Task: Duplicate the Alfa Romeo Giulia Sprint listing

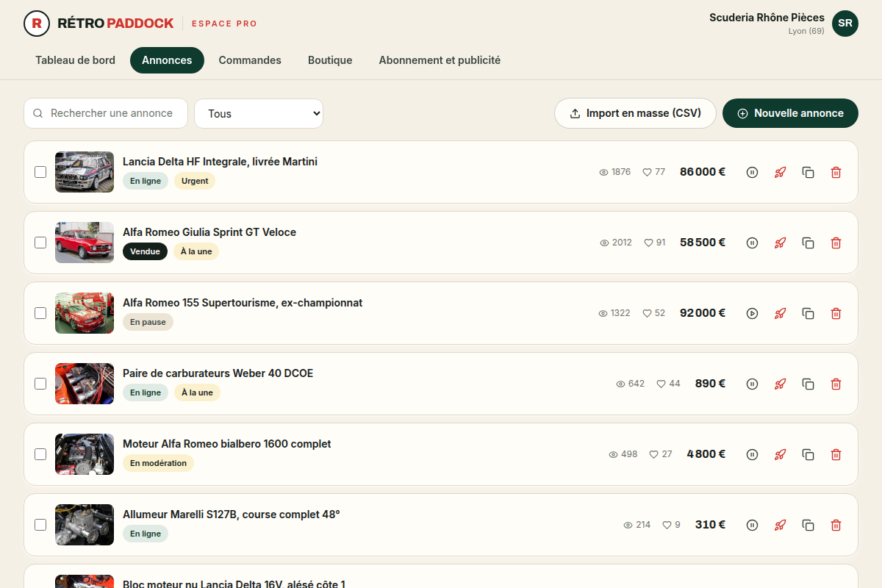Action: (x=808, y=243)
